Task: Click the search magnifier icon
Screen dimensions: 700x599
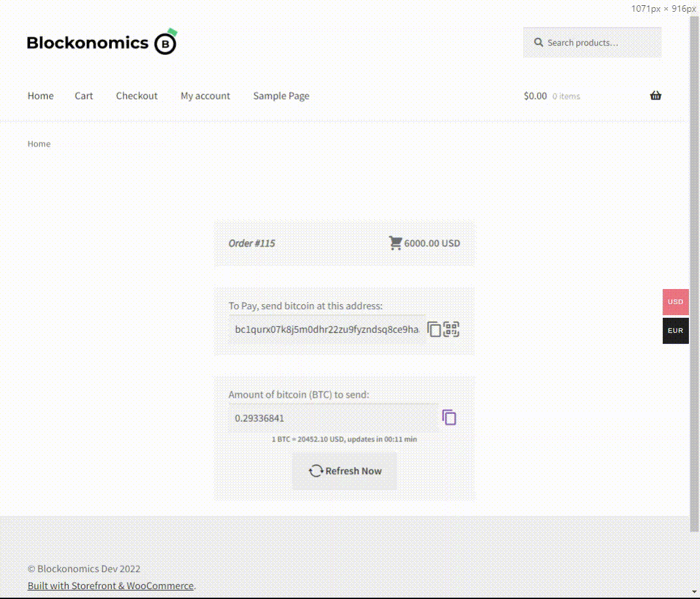Action: [538, 43]
